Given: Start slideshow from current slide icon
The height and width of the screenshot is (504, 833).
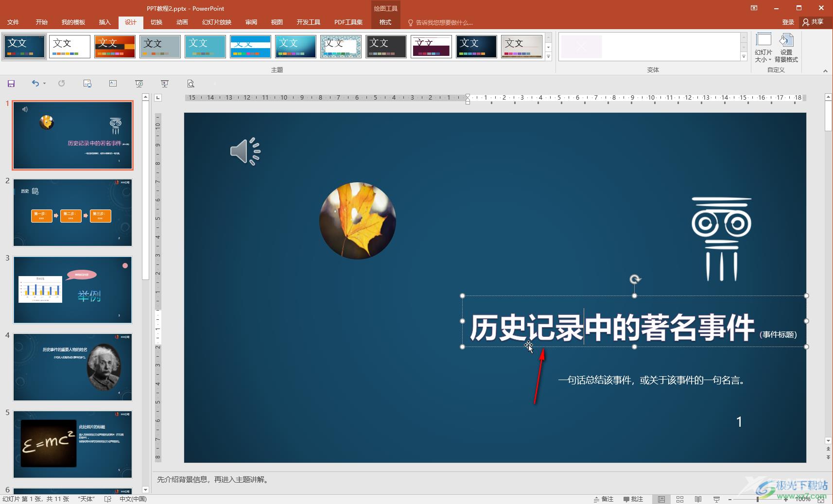Looking at the screenshot, I should tap(165, 84).
